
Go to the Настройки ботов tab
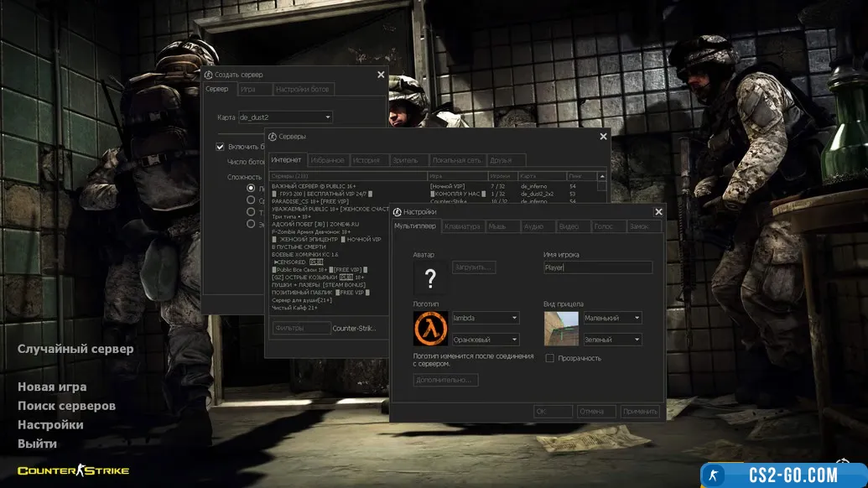click(x=303, y=89)
